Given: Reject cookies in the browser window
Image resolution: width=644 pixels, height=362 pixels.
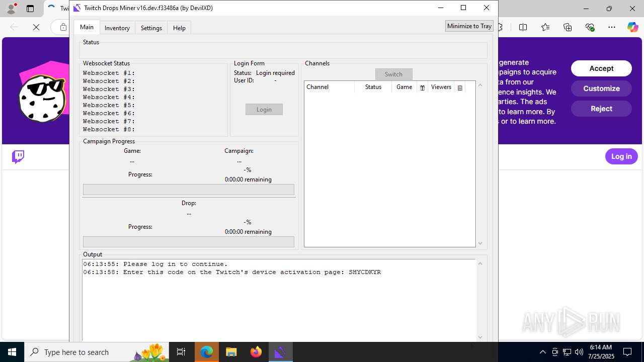Looking at the screenshot, I should 601,109.
